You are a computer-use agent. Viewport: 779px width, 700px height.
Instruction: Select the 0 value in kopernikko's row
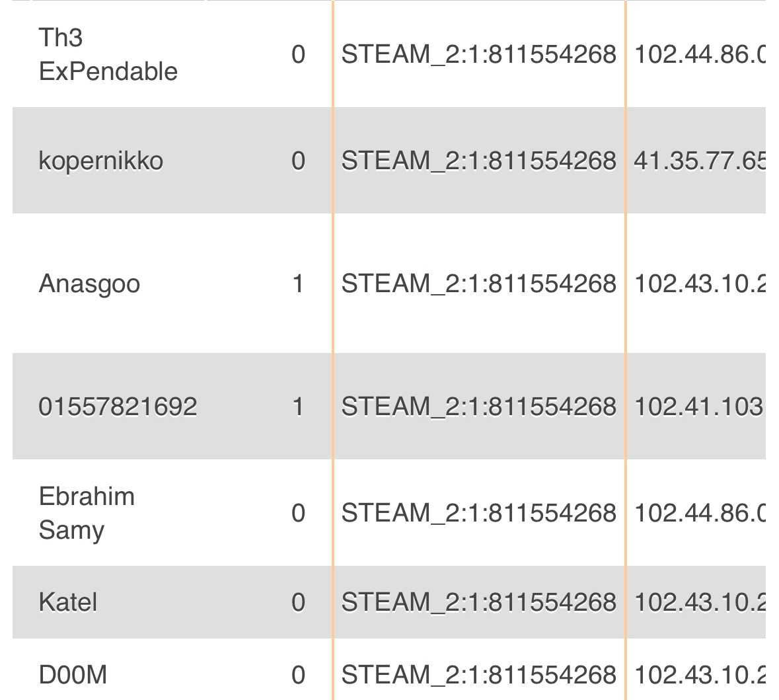[x=298, y=161]
